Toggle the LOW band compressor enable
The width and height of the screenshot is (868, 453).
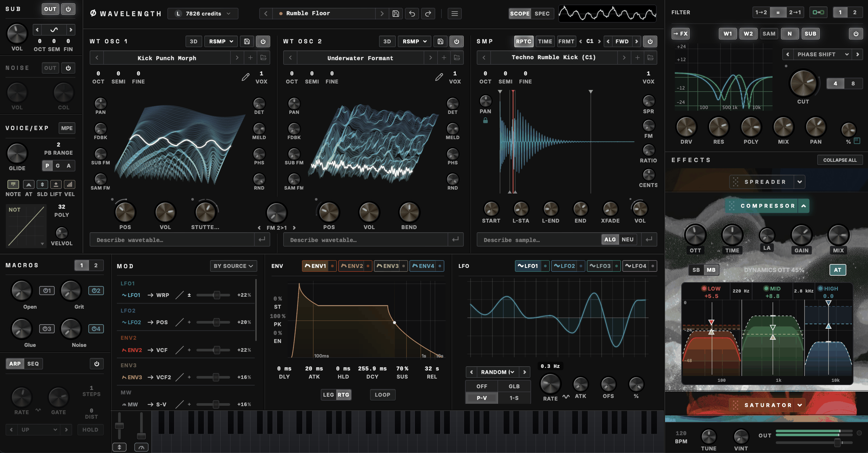tap(704, 288)
